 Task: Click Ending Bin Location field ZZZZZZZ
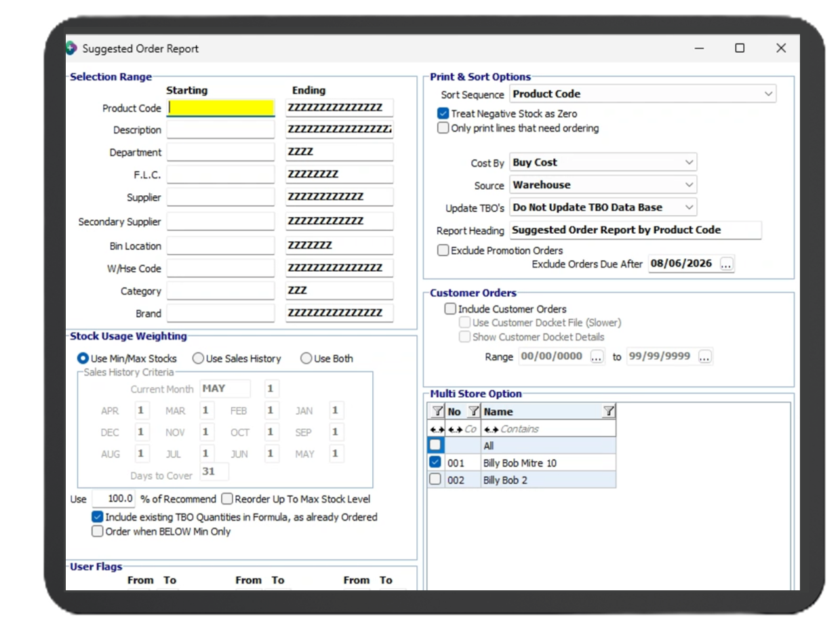[340, 245]
